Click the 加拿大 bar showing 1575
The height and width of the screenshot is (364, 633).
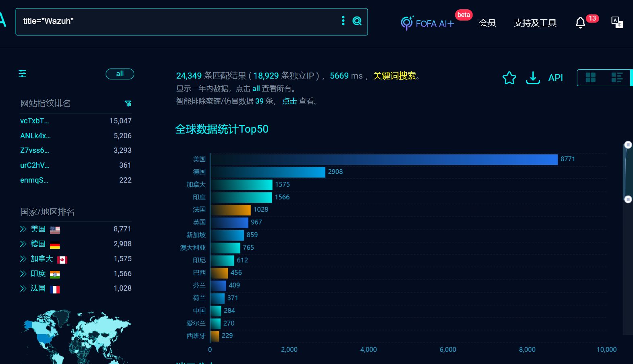coord(242,185)
